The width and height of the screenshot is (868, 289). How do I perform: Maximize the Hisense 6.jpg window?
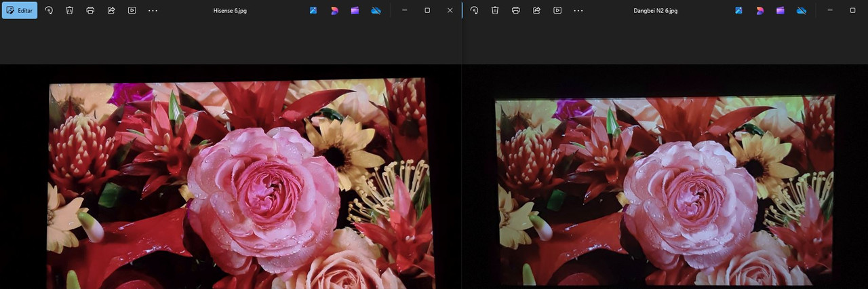(427, 10)
